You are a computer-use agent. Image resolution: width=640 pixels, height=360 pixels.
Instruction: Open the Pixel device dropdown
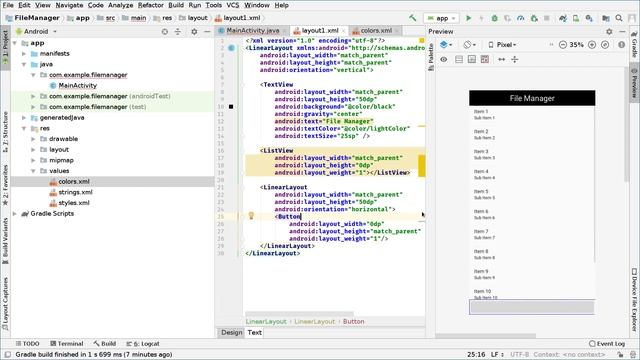502,45
